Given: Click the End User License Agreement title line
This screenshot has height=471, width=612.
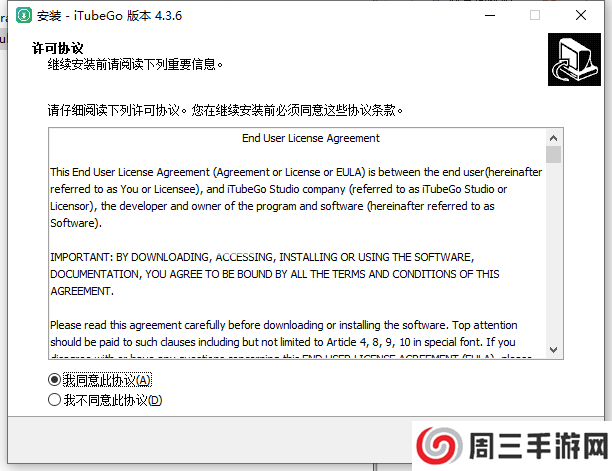Looking at the screenshot, I should [311, 138].
